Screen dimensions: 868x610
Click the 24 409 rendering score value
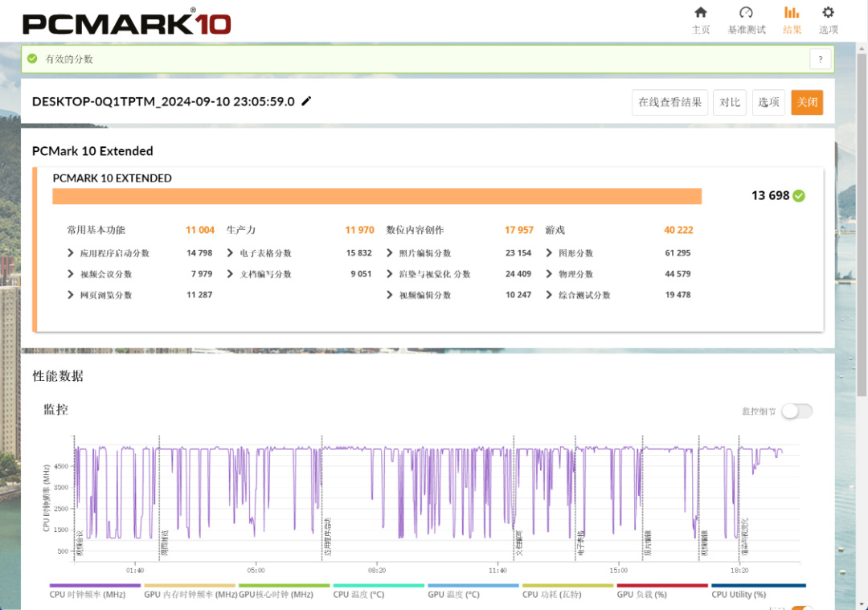[x=518, y=274]
